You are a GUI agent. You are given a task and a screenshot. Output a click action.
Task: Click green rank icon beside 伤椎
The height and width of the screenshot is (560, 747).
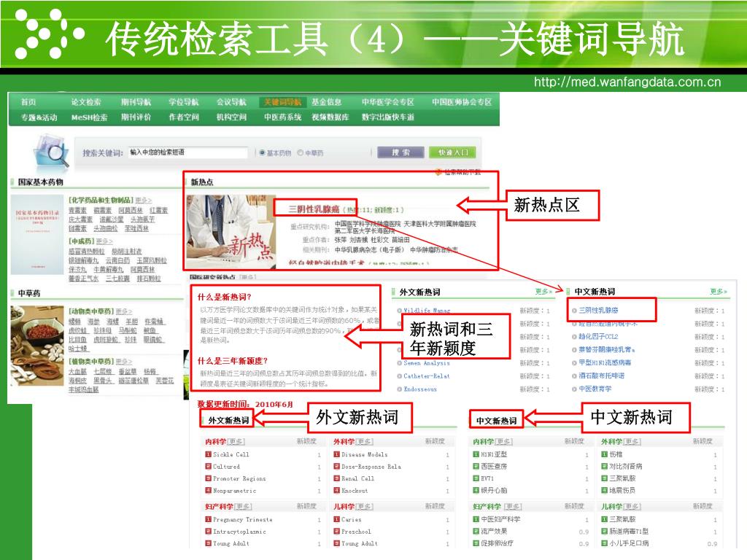tap(605, 454)
